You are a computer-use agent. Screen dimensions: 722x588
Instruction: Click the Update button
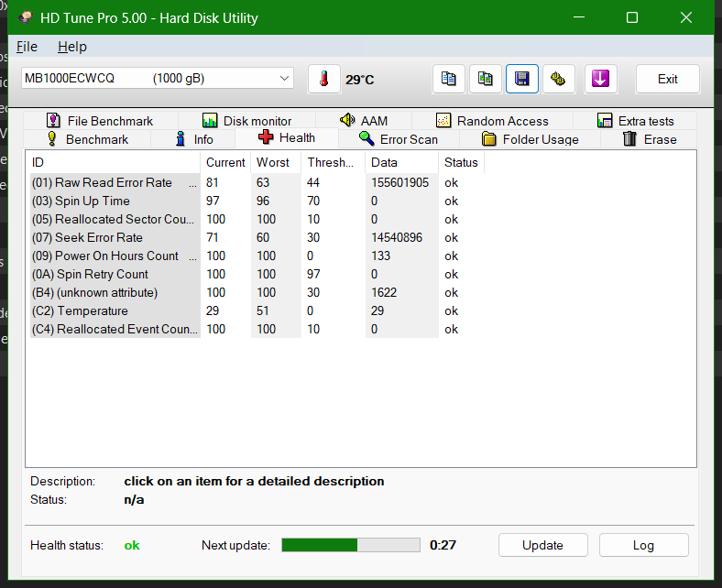(543, 545)
